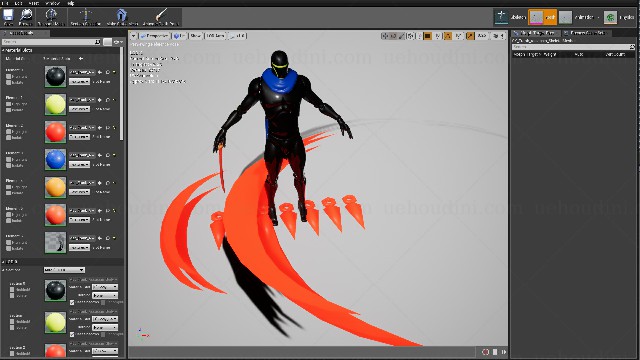Screen dimensions: 640x360
Task: Click the Asset Details search field
Action: 51,42
